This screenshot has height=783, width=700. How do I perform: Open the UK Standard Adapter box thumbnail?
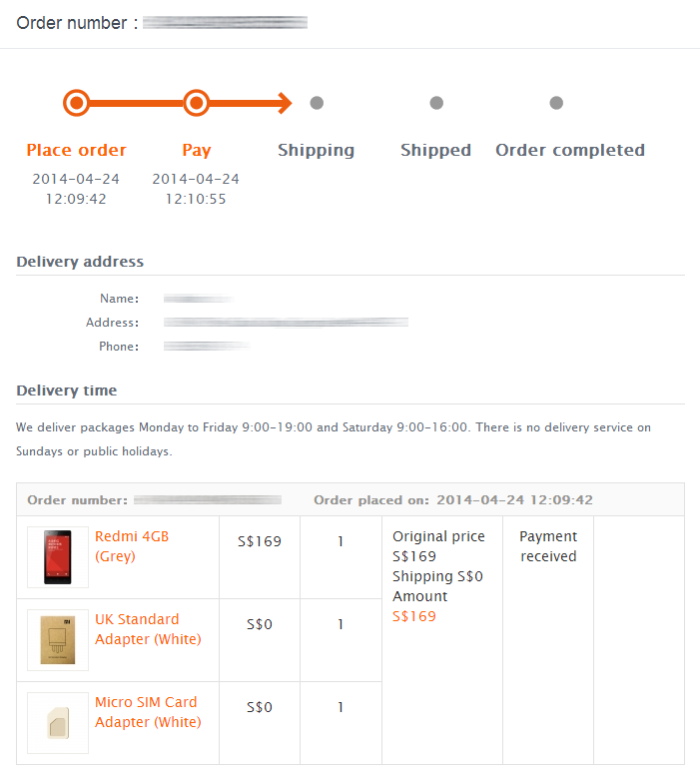pos(58,640)
